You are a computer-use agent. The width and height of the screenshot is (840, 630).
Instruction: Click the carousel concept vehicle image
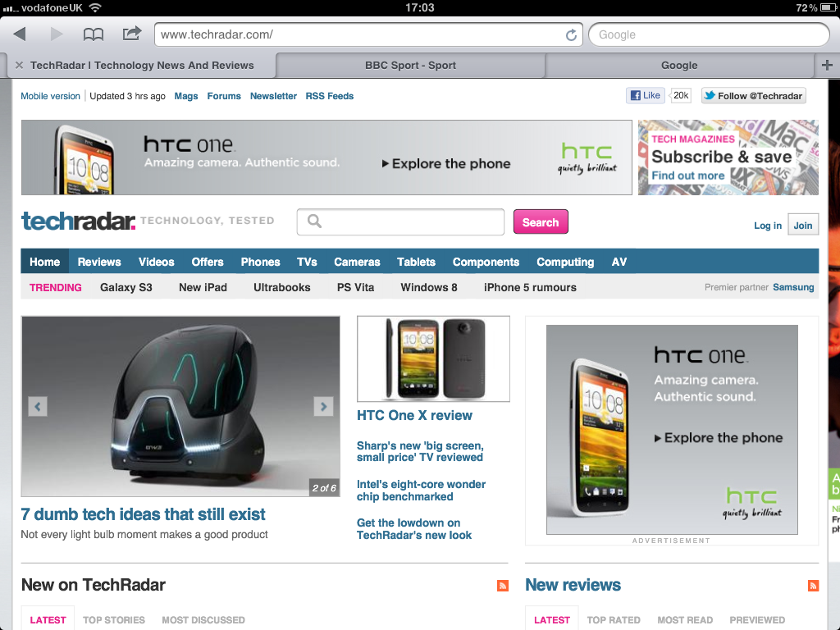coord(180,406)
